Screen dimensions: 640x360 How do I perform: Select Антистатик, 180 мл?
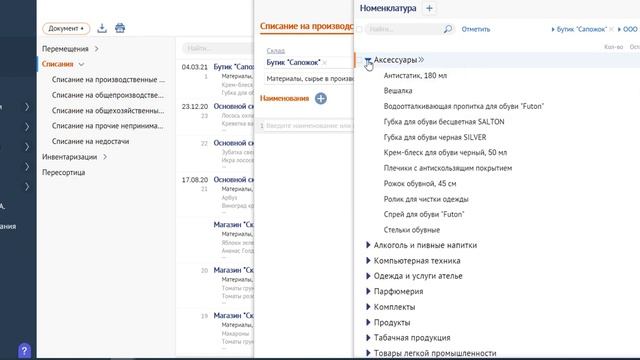coord(415,76)
